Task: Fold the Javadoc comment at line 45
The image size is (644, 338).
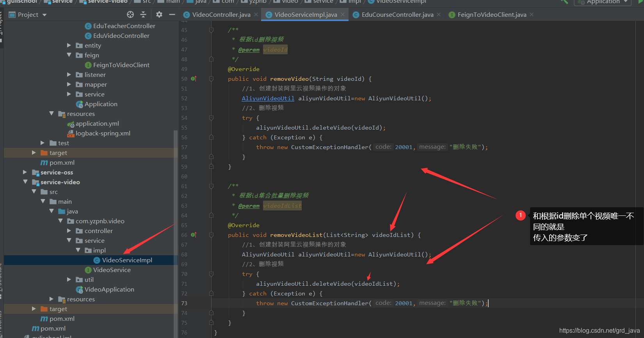Action: pos(211,30)
